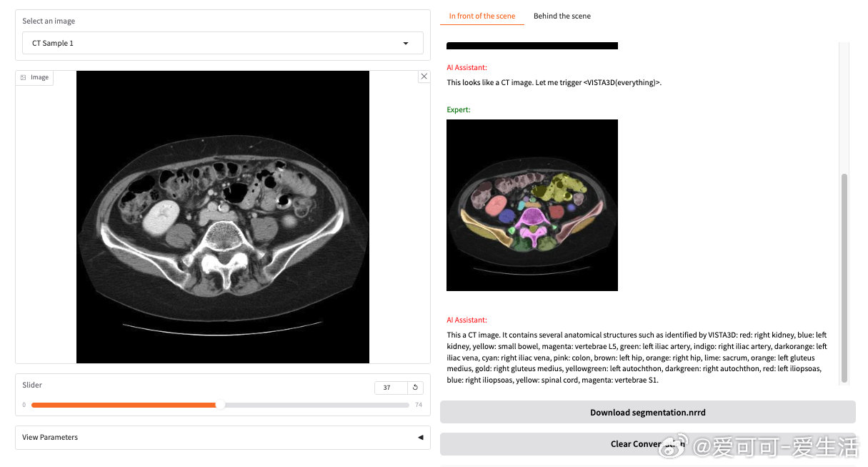Image resolution: width=868 pixels, height=467 pixels.
Task: Click the Image label tag
Action: 34,77
